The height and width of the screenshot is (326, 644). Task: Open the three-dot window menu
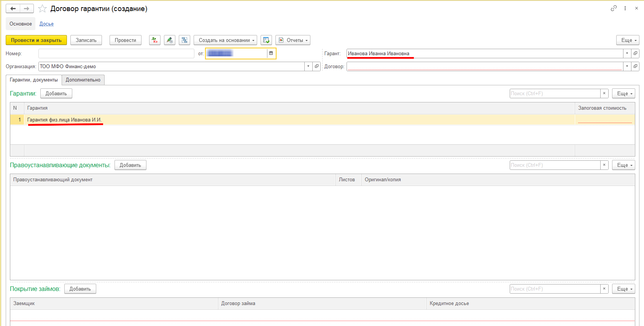pyautogui.click(x=625, y=8)
